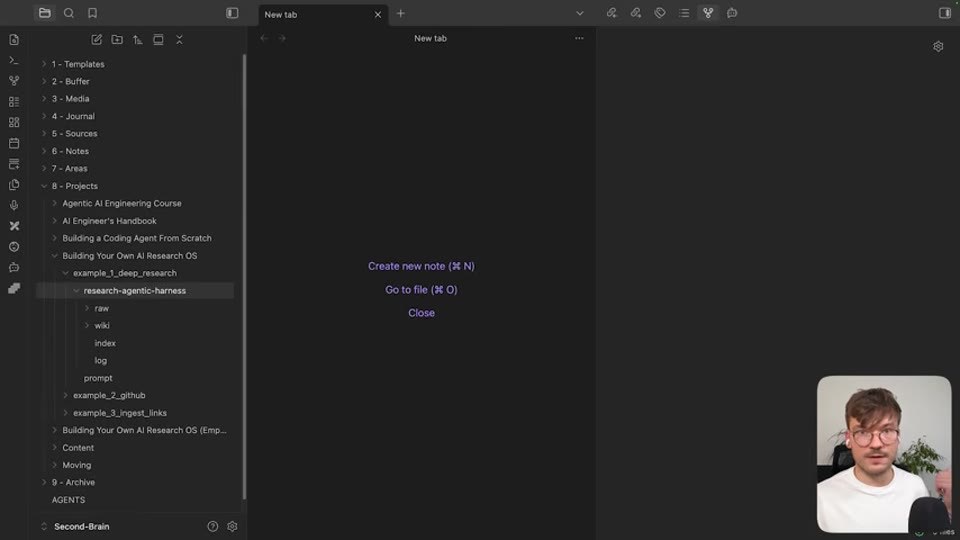Open the command palette ribbon icon
Image resolution: width=960 pixels, height=540 pixels.
14,60
